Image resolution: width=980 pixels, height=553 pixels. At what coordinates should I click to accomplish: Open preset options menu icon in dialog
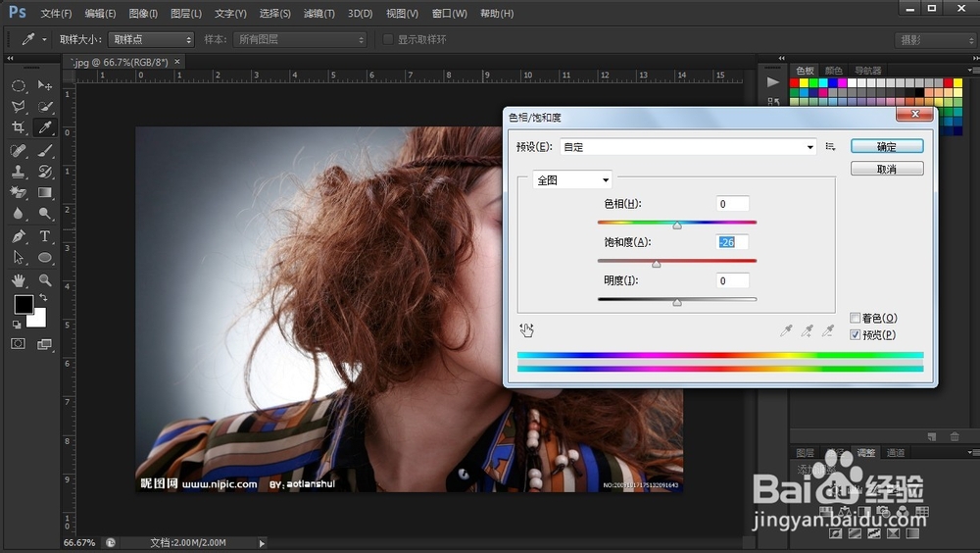coord(830,146)
